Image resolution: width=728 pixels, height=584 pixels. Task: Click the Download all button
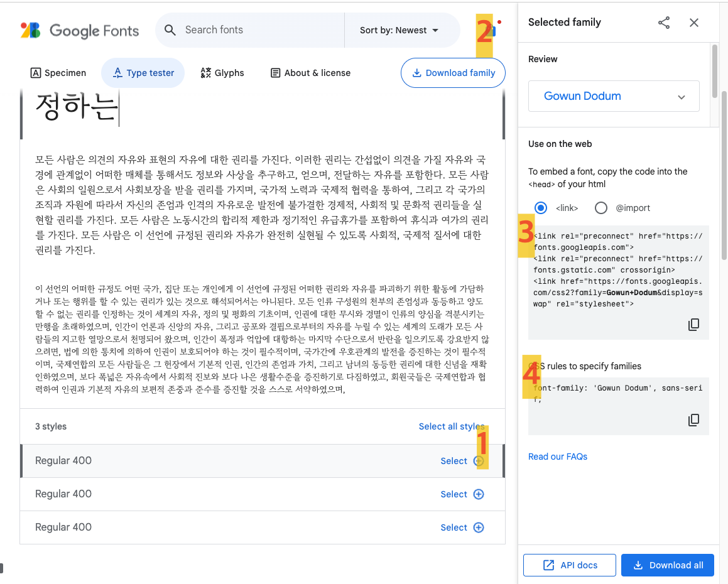click(x=667, y=565)
